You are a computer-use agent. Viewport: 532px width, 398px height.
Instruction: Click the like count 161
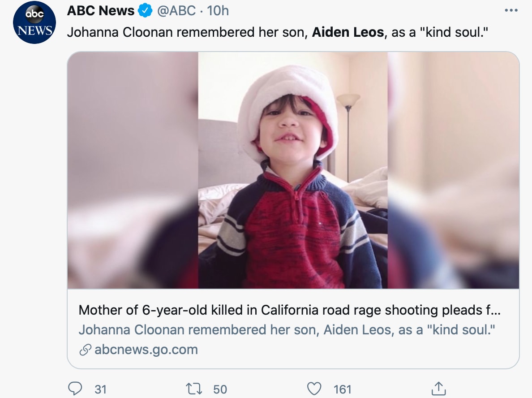(343, 389)
